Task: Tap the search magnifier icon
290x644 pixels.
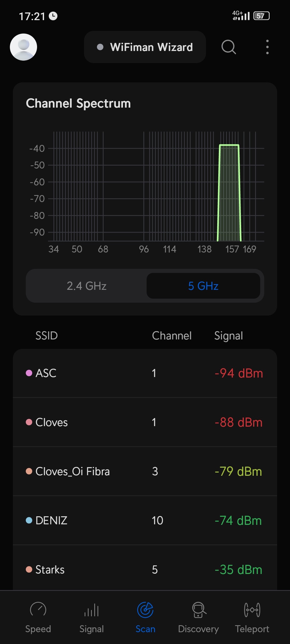Action: coord(229,47)
